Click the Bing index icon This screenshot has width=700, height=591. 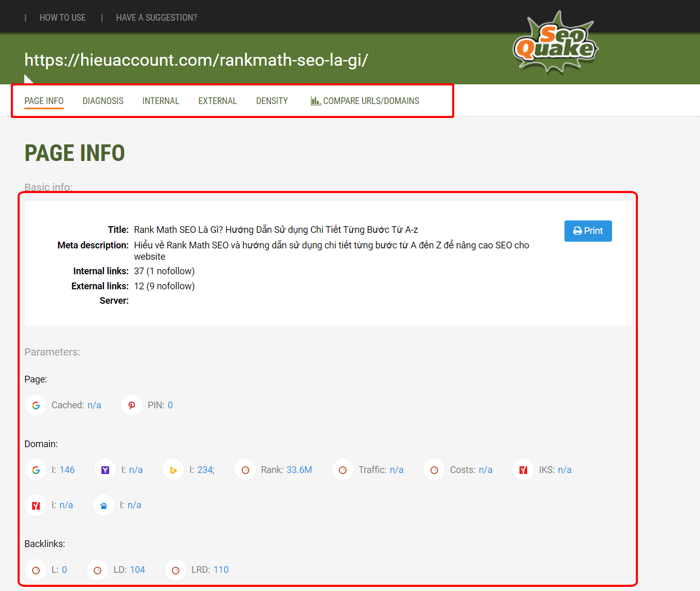173,470
